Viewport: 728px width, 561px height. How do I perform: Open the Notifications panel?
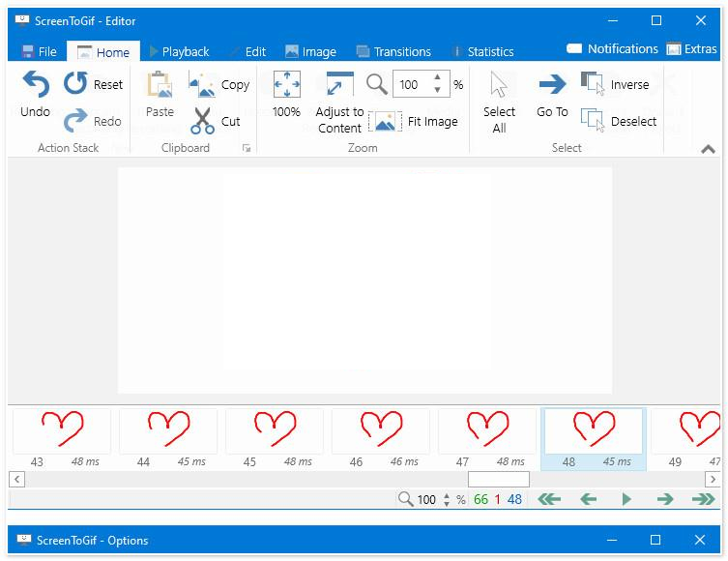point(612,48)
